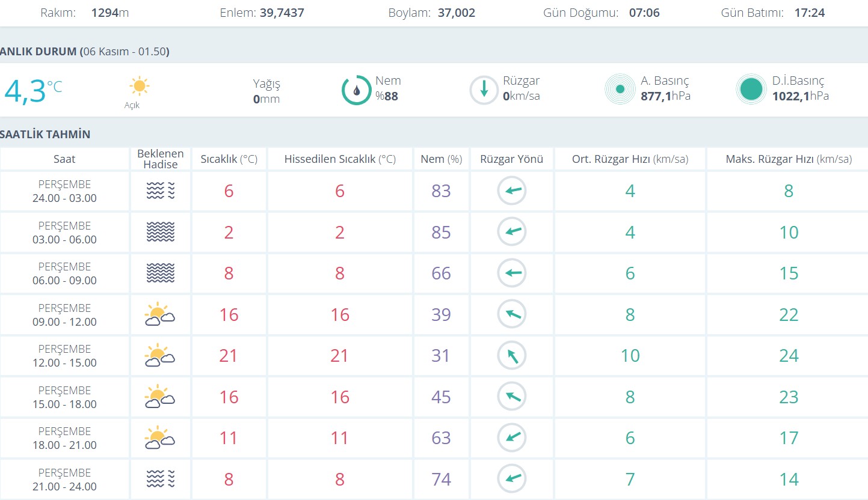This screenshot has height=500, width=868.
Task: Click the mist icon for 21.00 - 24.00
Action: tap(161, 479)
